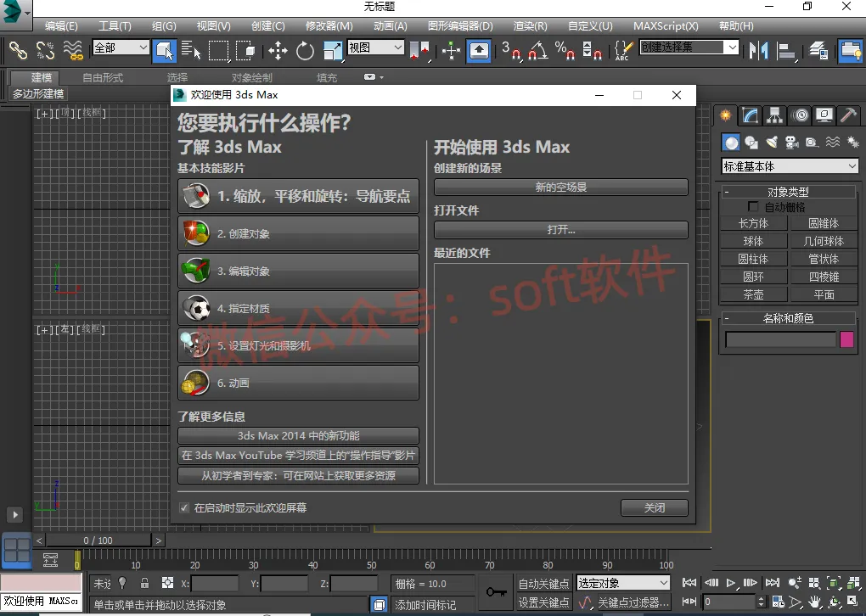Open the 修改器(M) menu
Image resolution: width=866 pixels, height=616 pixels.
(329, 26)
